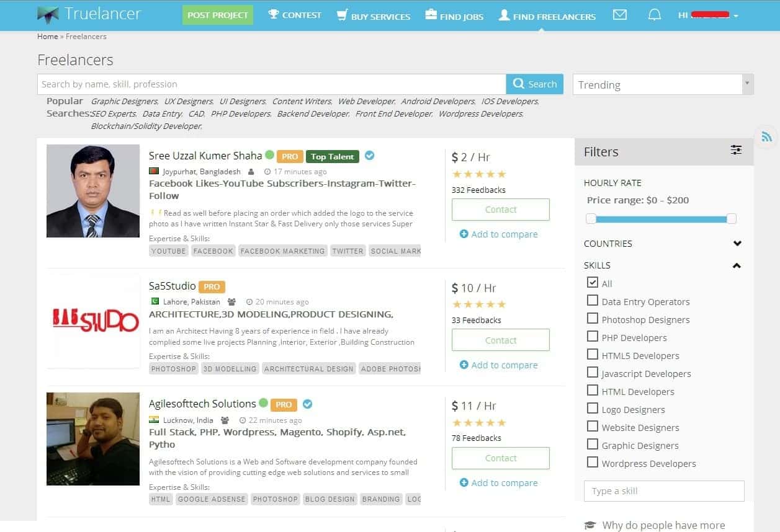Click the star rating for the $2 / Hr freelancer
780x532 pixels.
(x=479, y=174)
